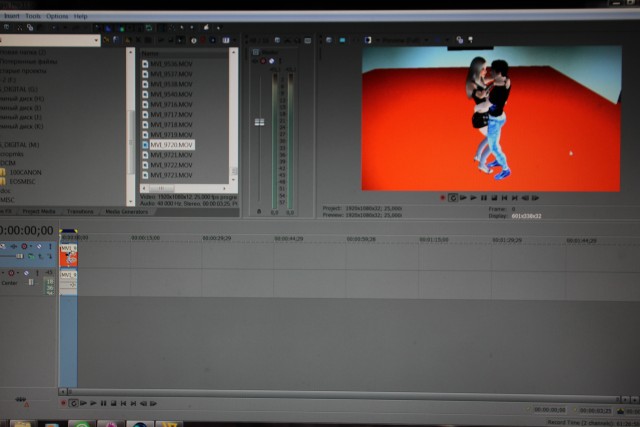Go to start in preview transport
This screenshot has height=427, width=640.
(x=504, y=198)
